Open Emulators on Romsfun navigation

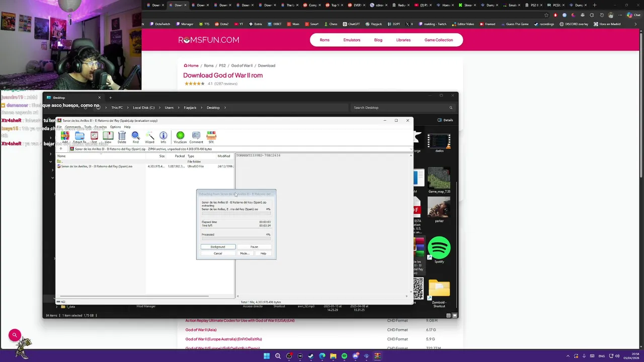pos(352,40)
